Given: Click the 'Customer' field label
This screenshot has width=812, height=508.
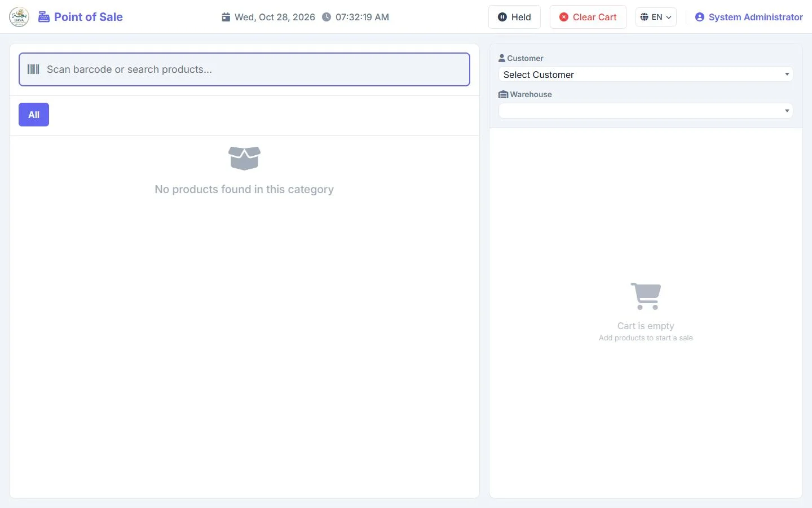Looking at the screenshot, I should click(x=525, y=58).
